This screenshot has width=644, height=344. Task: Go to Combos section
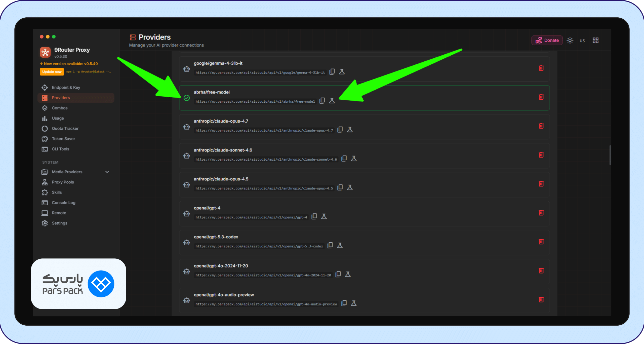point(76,108)
